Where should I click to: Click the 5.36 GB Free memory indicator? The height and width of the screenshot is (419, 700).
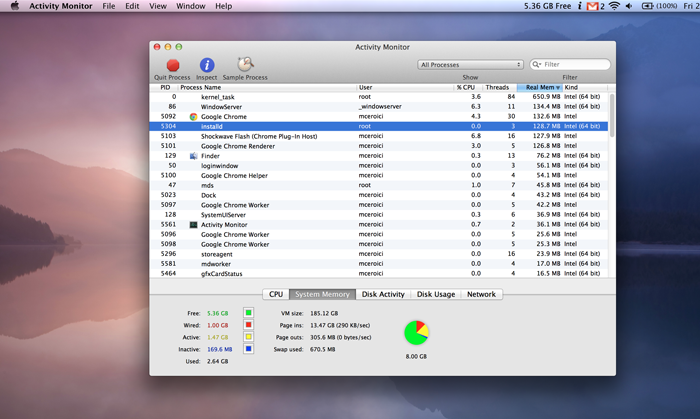(x=547, y=6)
